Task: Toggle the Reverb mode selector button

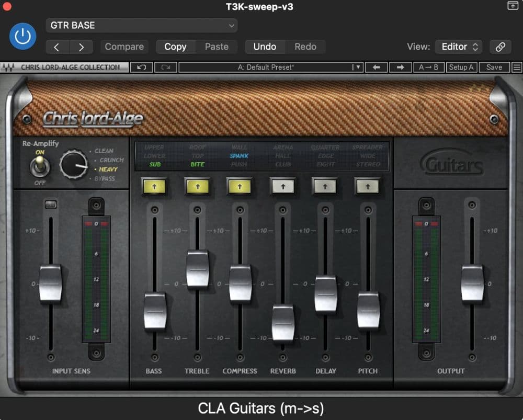Action: pos(283,187)
